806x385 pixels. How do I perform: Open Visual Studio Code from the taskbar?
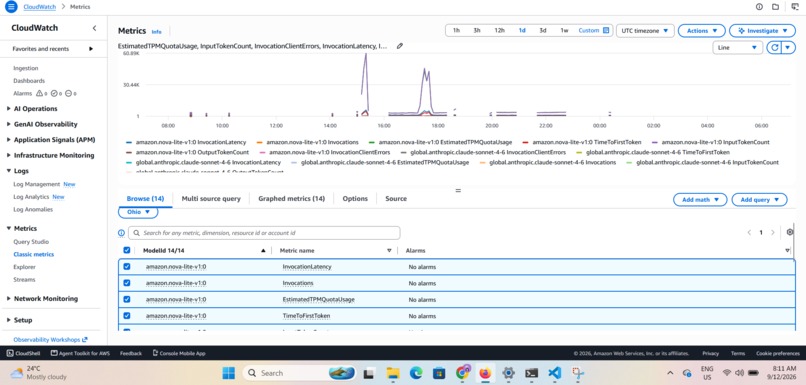[x=555, y=373]
